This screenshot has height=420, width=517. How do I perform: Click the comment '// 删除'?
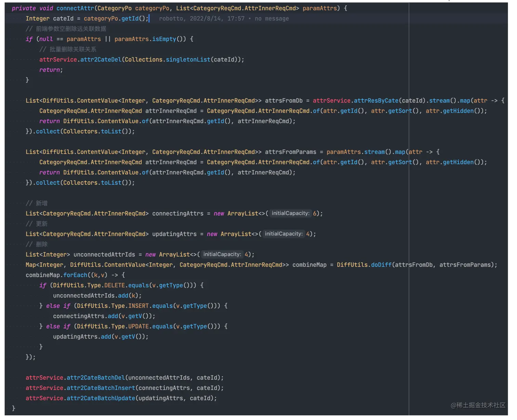pos(37,244)
